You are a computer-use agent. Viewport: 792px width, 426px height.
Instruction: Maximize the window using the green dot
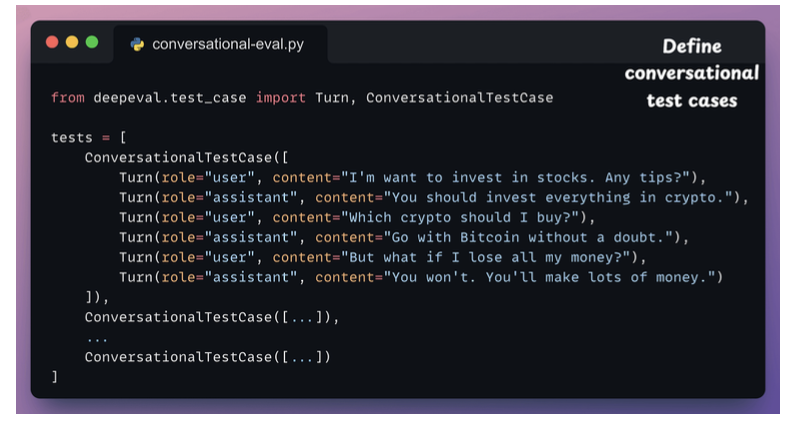coord(92,42)
